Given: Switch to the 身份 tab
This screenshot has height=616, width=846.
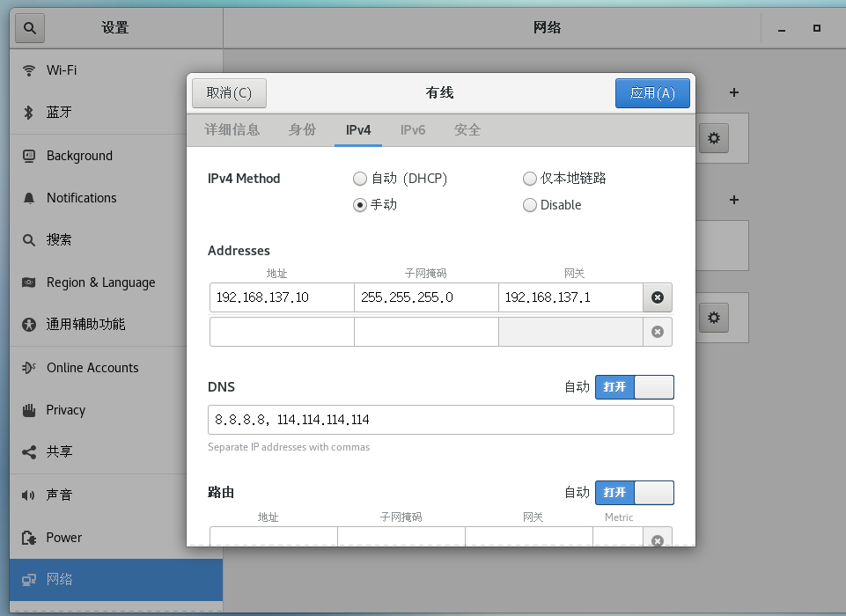Looking at the screenshot, I should point(302,130).
